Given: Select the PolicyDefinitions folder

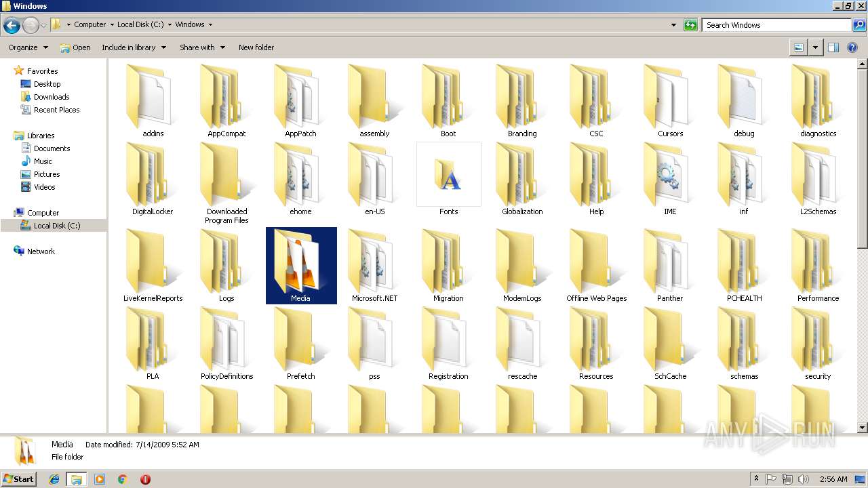Looking at the screenshot, I should [x=226, y=344].
